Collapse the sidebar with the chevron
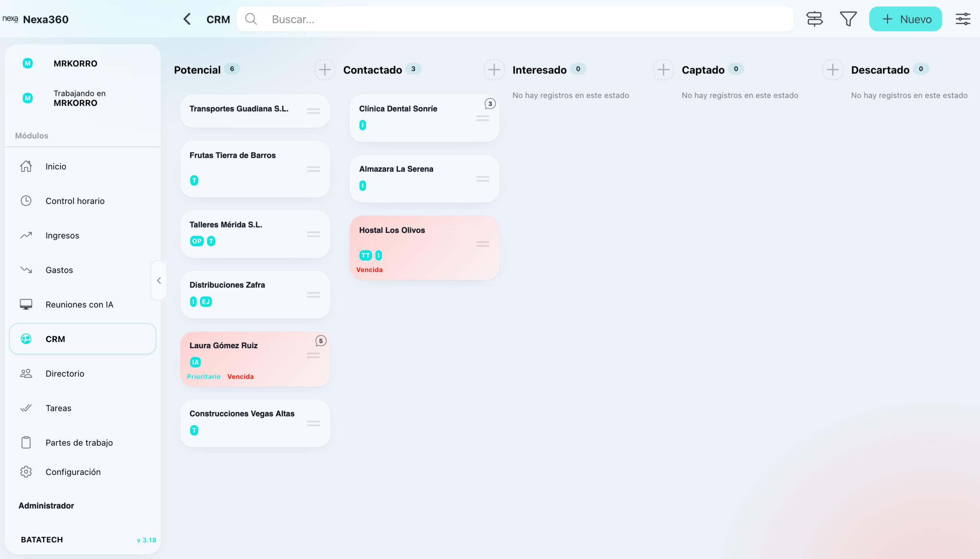Viewport: 980px width, 559px height. 159,281
